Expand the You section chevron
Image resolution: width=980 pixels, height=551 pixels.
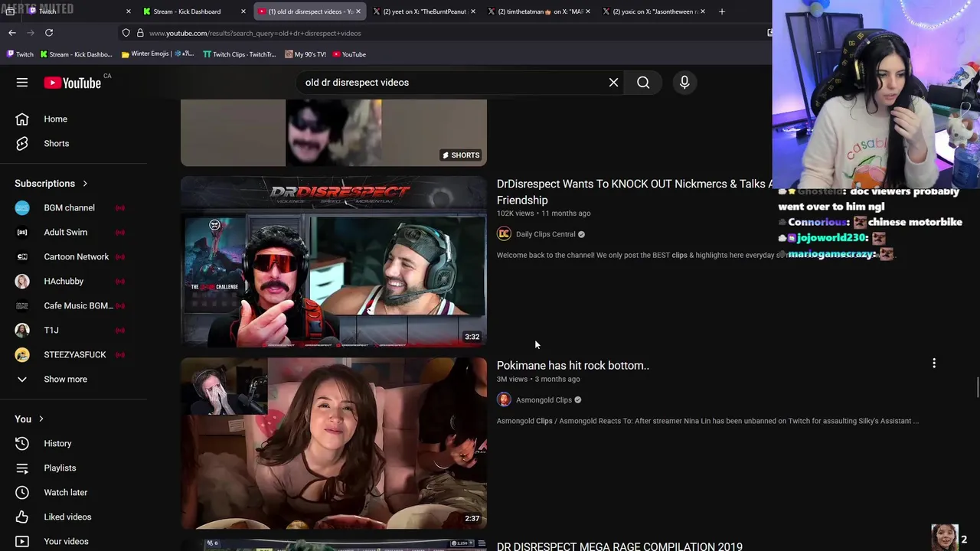pyautogui.click(x=41, y=419)
